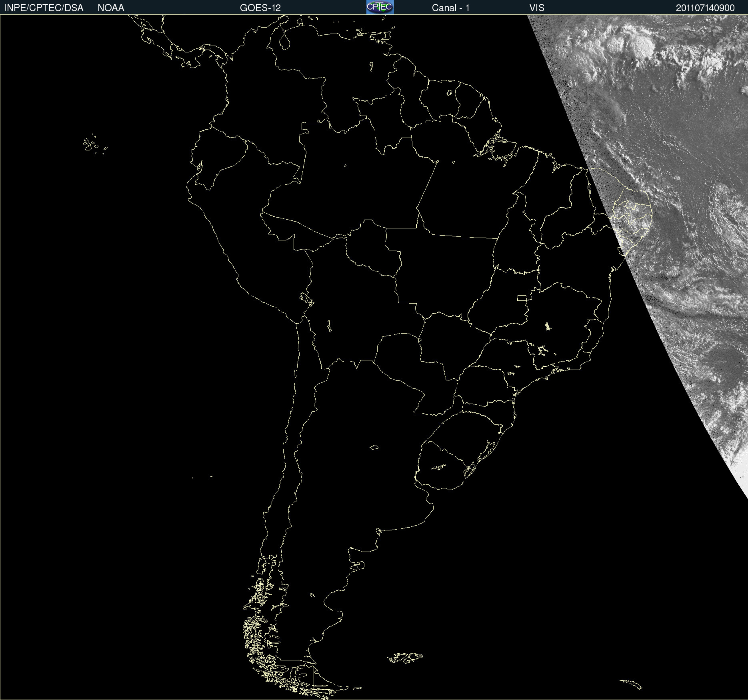
Task: Click the 'Canal - 1' channel label
Action: tap(451, 8)
